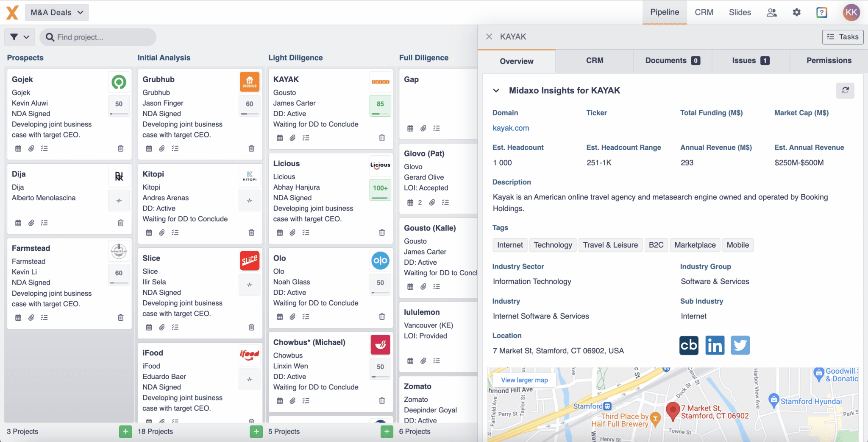
Task: Click the Grubhub logo thumbnail
Action: pos(250,82)
